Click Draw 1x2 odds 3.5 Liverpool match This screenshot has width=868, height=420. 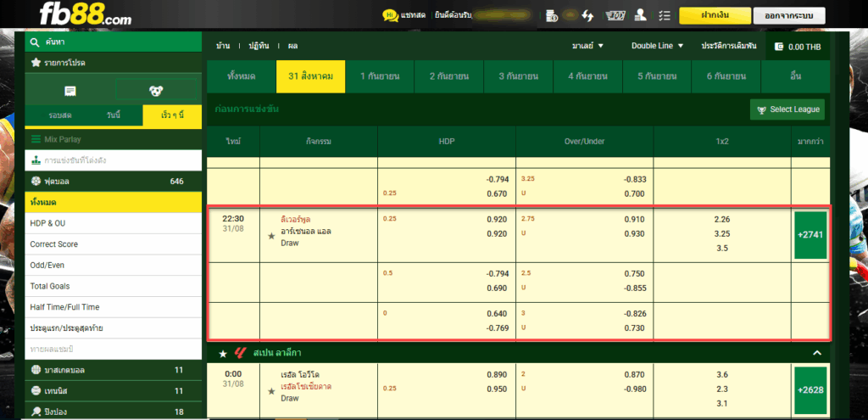[x=722, y=249]
